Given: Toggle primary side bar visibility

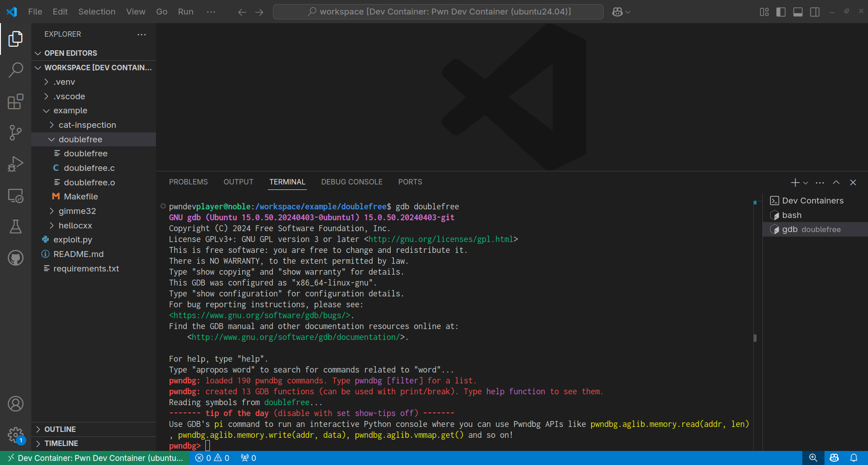Looking at the screenshot, I should coord(781,12).
